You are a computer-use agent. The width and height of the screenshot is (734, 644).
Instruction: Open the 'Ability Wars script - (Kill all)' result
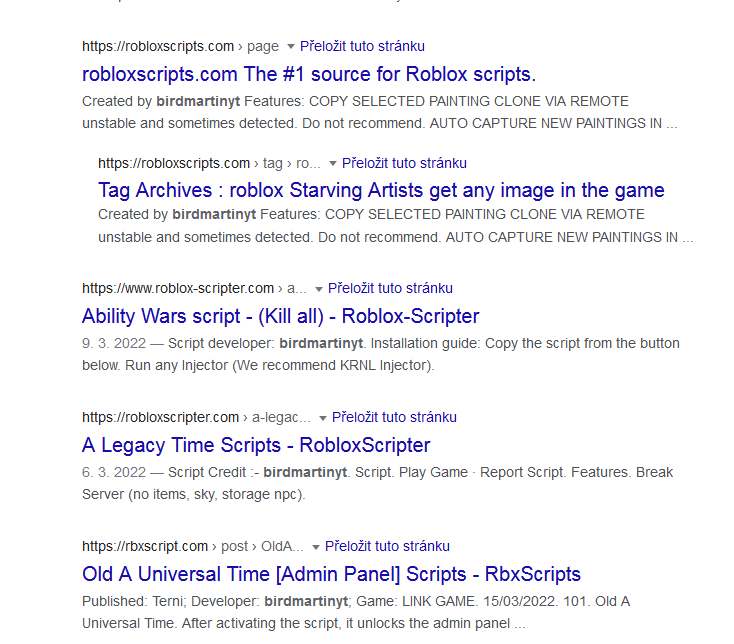[280, 316]
